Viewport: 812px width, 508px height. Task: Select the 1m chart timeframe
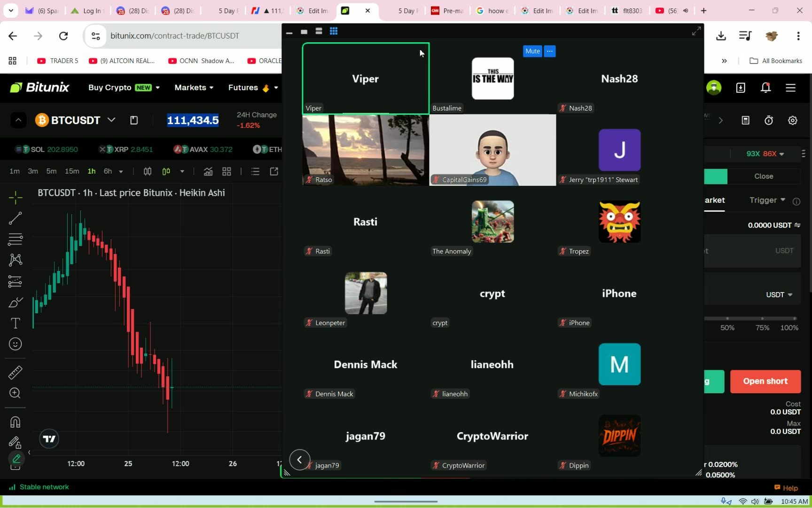15,171
